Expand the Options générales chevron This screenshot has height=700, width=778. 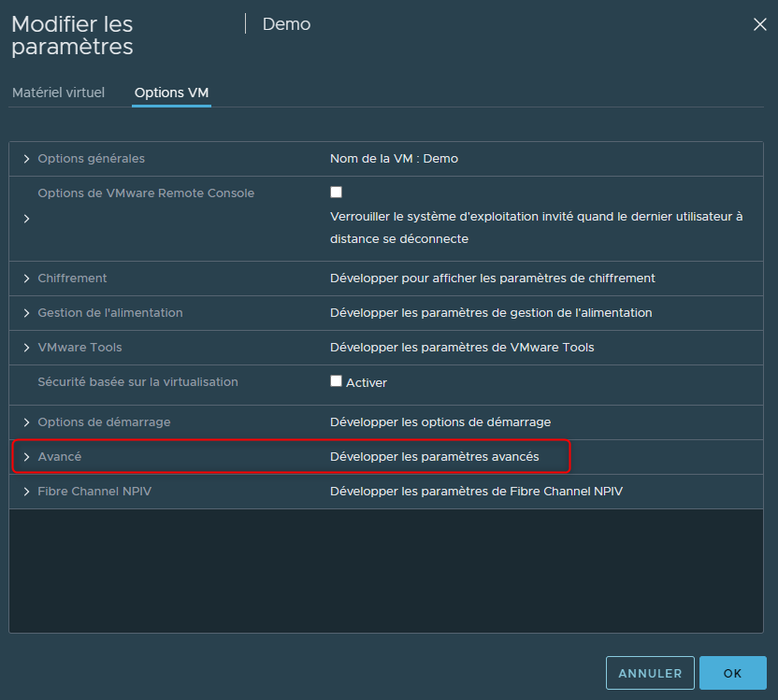coord(27,159)
